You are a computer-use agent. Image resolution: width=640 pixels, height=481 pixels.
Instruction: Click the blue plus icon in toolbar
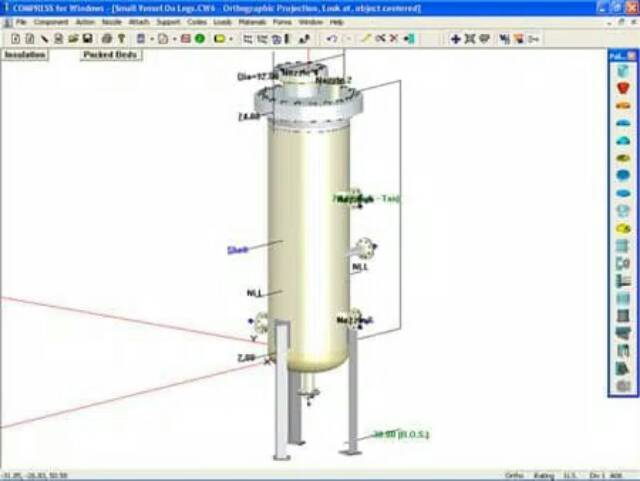pos(456,39)
